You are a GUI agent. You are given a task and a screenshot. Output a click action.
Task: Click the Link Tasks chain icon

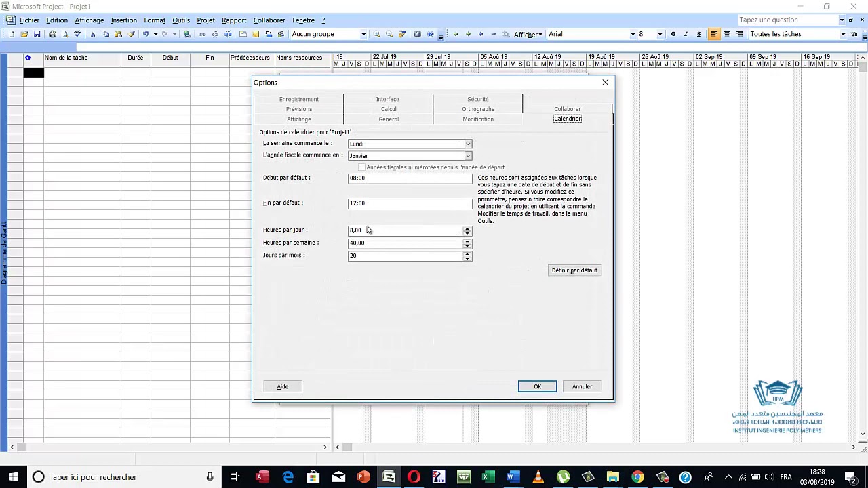click(202, 34)
